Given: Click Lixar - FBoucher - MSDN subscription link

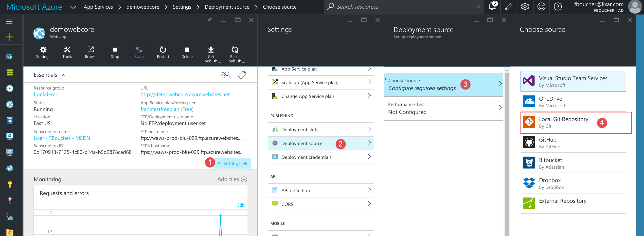Looking at the screenshot, I should (62, 138).
